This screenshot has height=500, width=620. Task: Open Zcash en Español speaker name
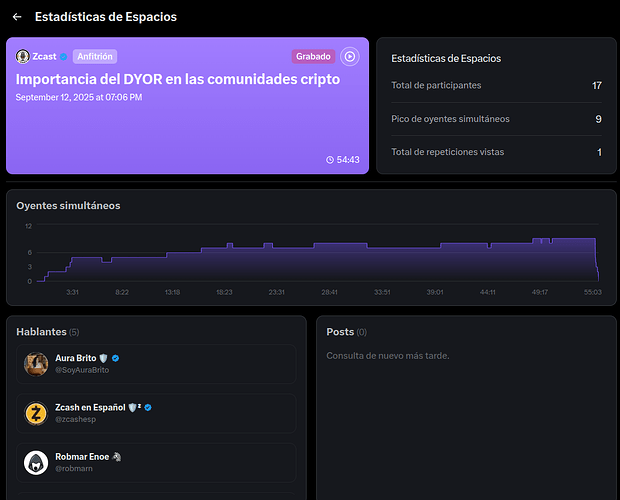coord(90,408)
